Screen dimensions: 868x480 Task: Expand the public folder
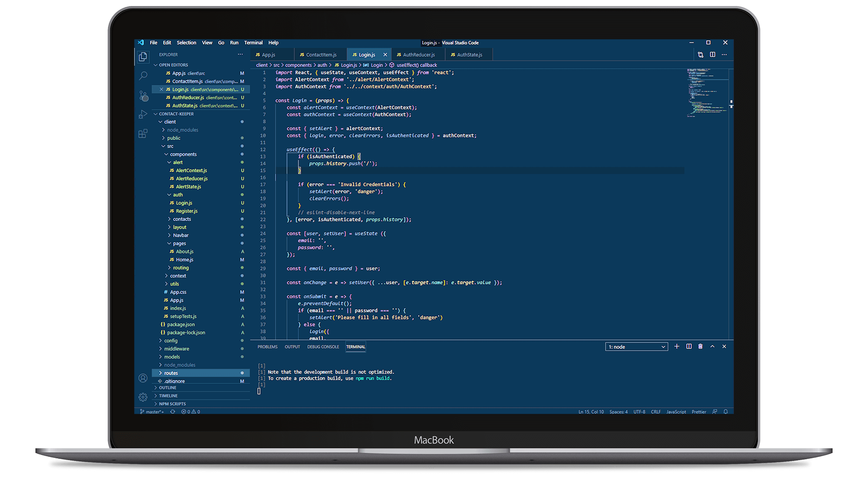coord(201,138)
